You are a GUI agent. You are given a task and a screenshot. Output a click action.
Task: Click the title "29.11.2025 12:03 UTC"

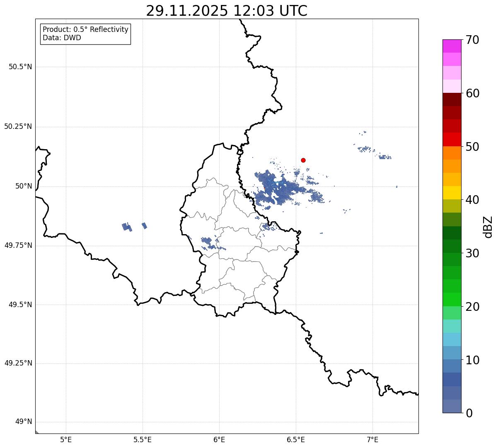click(x=227, y=11)
